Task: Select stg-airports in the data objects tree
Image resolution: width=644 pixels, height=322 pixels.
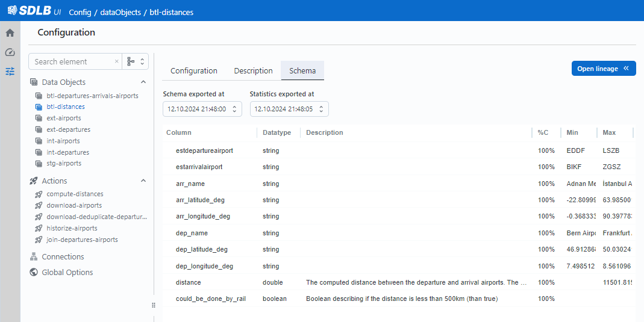Action: pos(64,164)
